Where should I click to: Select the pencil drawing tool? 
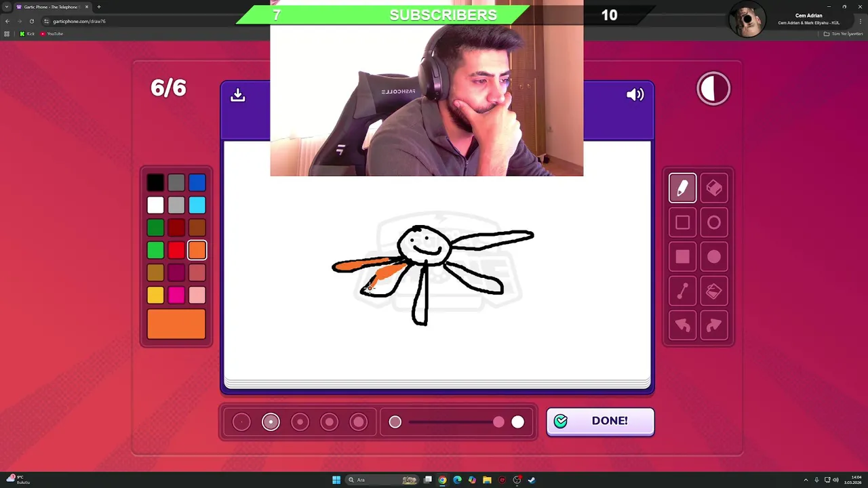pyautogui.click(x=682, y=188)
